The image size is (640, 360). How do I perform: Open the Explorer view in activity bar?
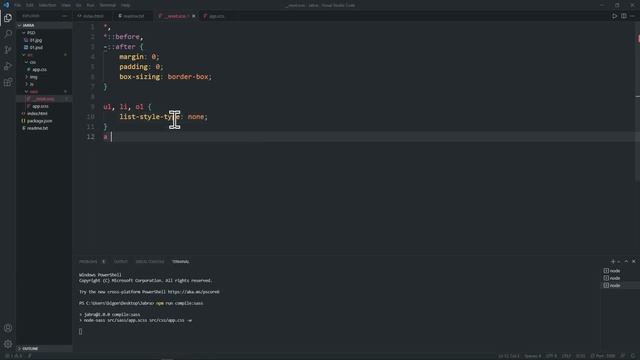(8, 18)
